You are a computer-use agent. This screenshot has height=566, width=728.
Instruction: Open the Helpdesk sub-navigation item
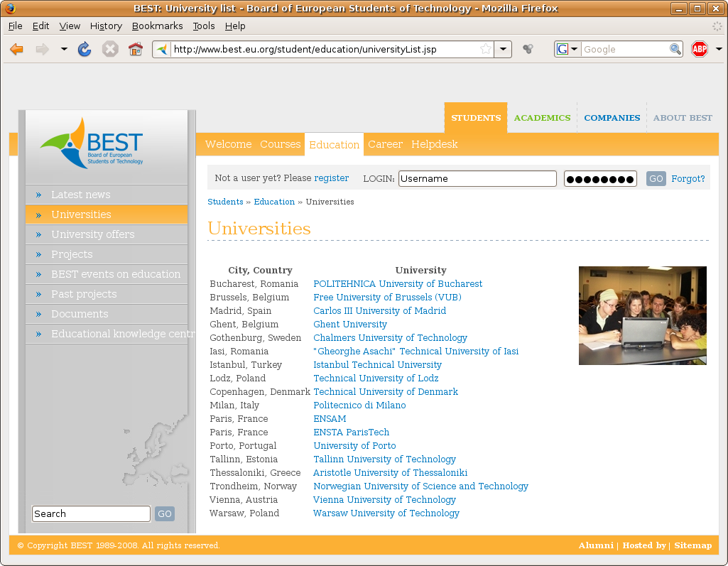pos(435,144)
